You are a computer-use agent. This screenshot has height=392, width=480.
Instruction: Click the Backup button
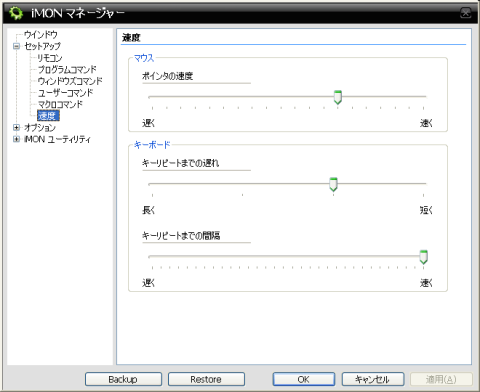coord(123,379)
